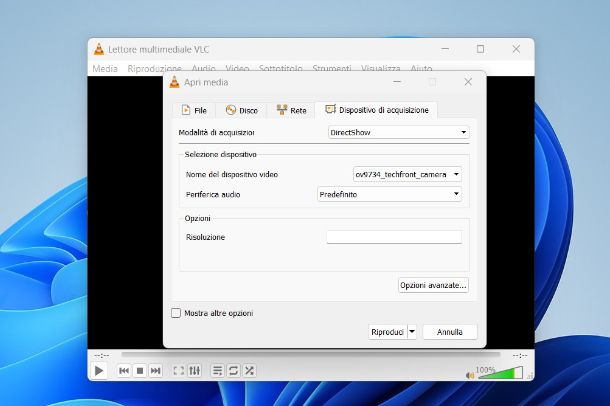
Task: Minimize the Apri media dialog
Action: pos(397,82)
